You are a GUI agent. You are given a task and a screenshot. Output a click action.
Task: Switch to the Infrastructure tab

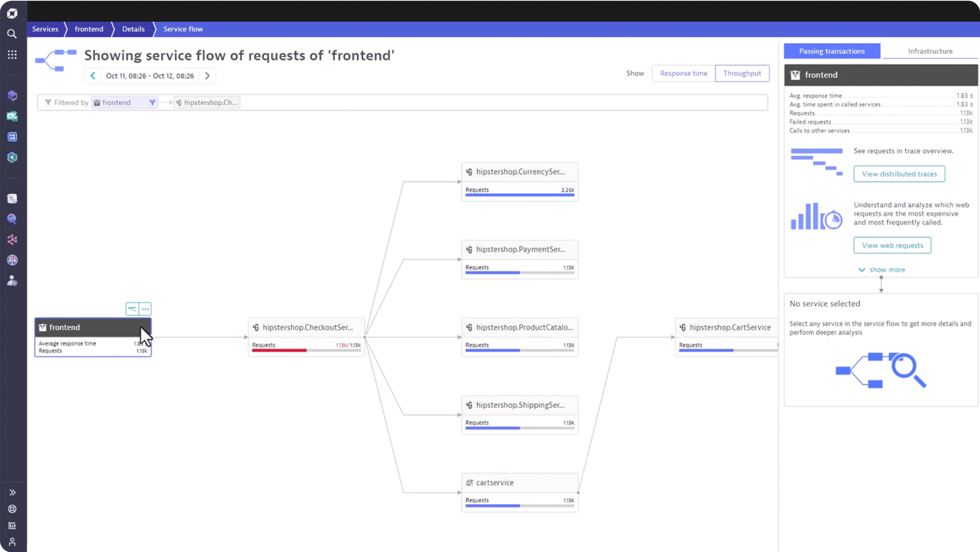(x=930, y=51)
